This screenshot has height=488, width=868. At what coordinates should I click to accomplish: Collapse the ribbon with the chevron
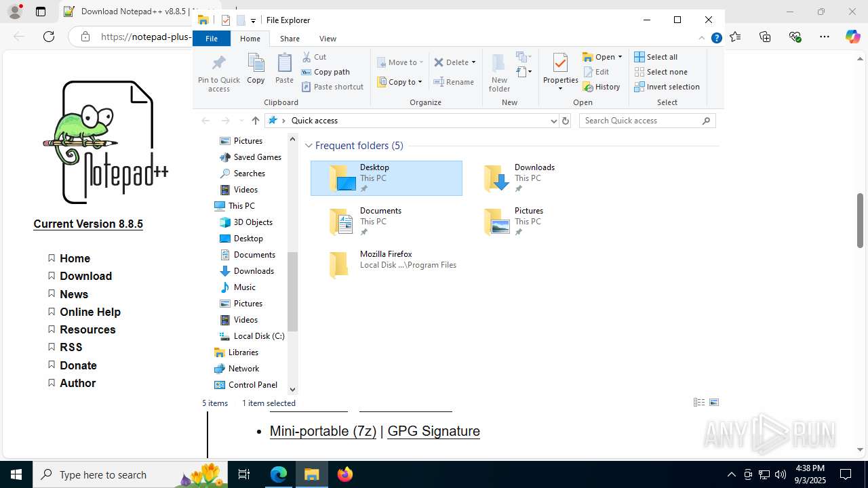point(702,39)
